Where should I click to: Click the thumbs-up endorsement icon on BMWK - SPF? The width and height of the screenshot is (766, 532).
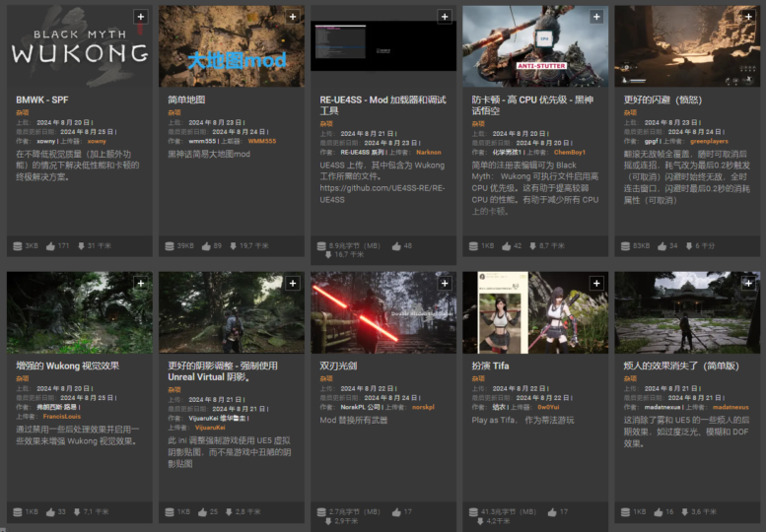tap(50, 245)
